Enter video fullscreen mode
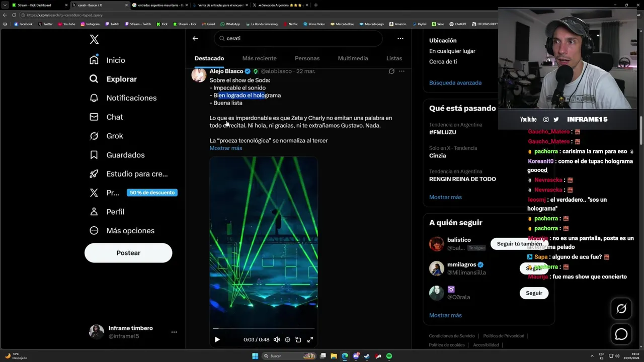The height and width of the screenshot is (362, 644). point(310,339)
